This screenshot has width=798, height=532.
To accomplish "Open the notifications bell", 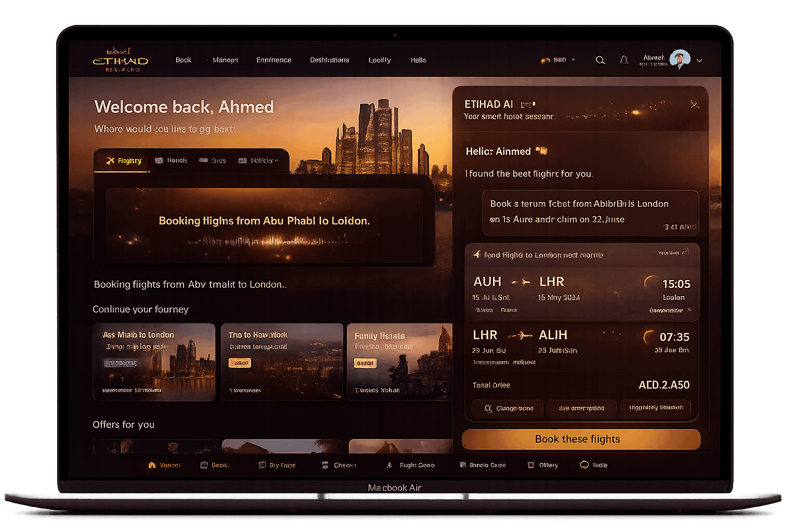I will click(x=624, y=60).
